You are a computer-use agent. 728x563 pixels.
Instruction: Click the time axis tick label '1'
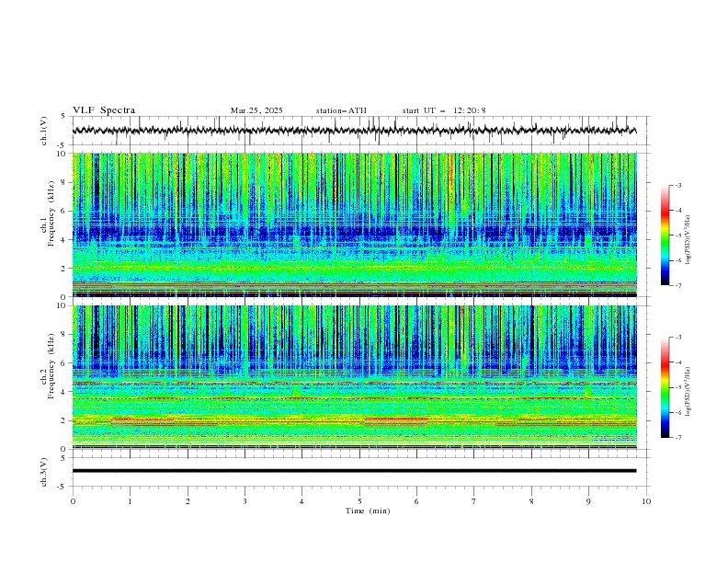130,501
